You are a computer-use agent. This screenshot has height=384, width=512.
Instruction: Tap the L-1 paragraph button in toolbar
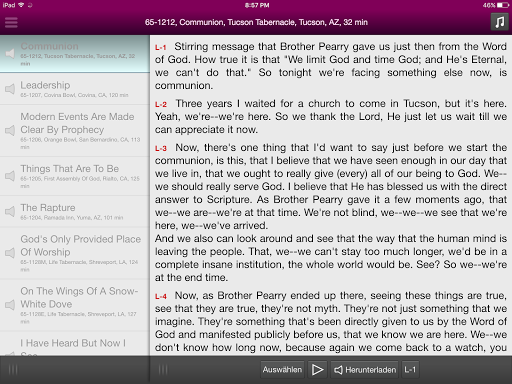pos(410,370)
